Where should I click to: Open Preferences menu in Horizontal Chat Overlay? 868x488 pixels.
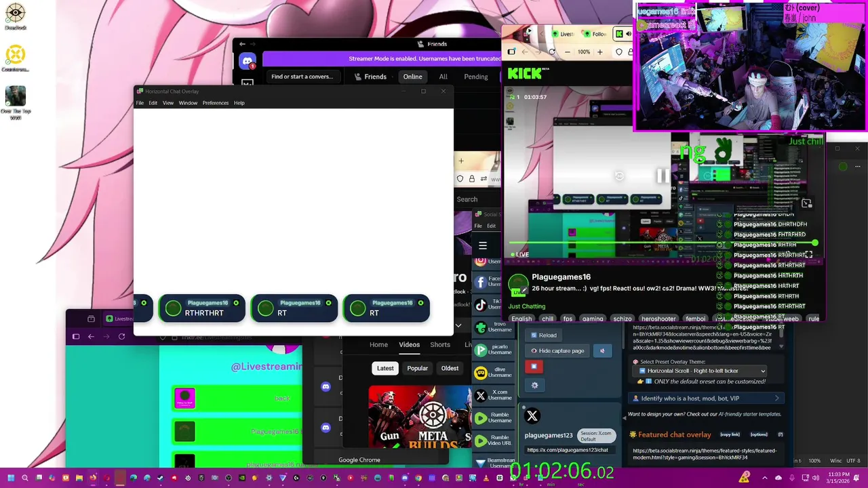click(x=216, y=103)
